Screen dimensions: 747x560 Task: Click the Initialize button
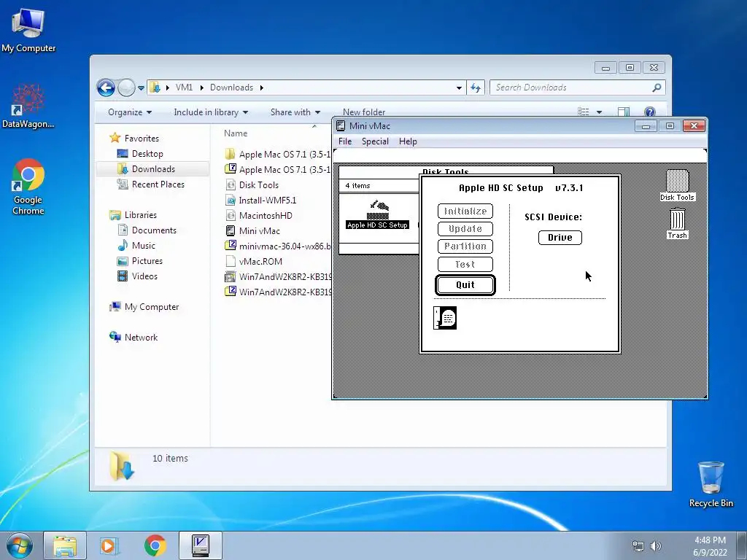tap(465, 211)
